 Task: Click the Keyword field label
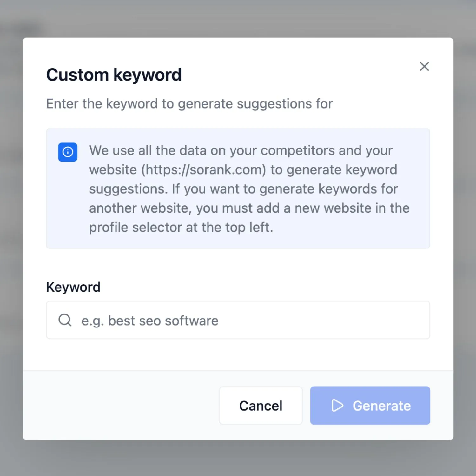73,287
